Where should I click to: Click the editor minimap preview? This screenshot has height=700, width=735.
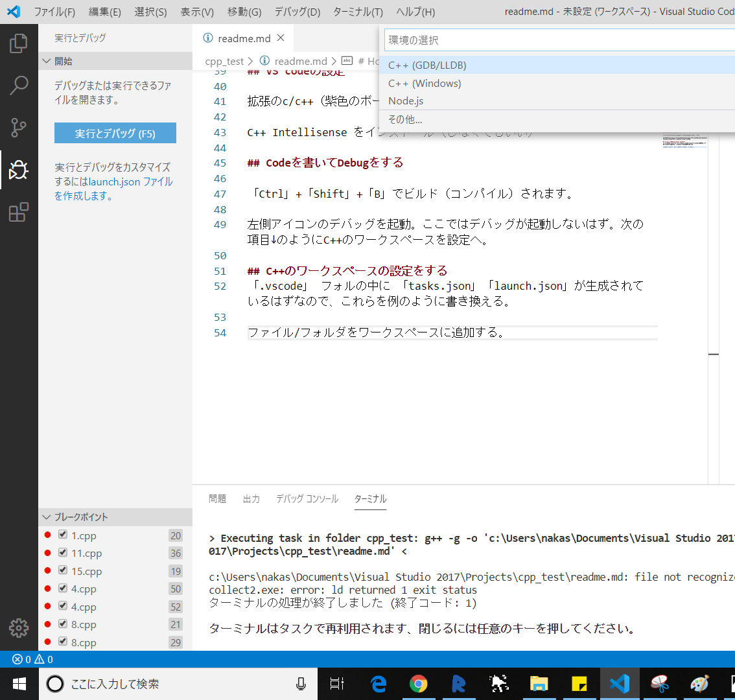point(685,141)
